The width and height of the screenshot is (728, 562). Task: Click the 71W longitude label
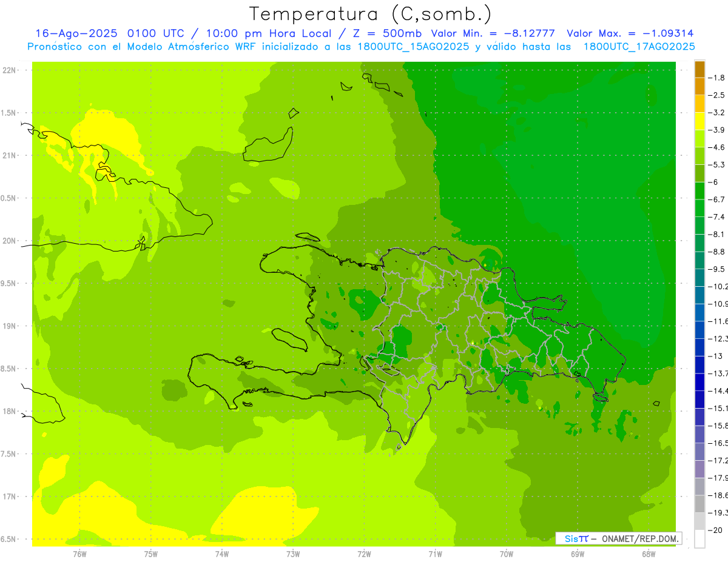[435, 554]
